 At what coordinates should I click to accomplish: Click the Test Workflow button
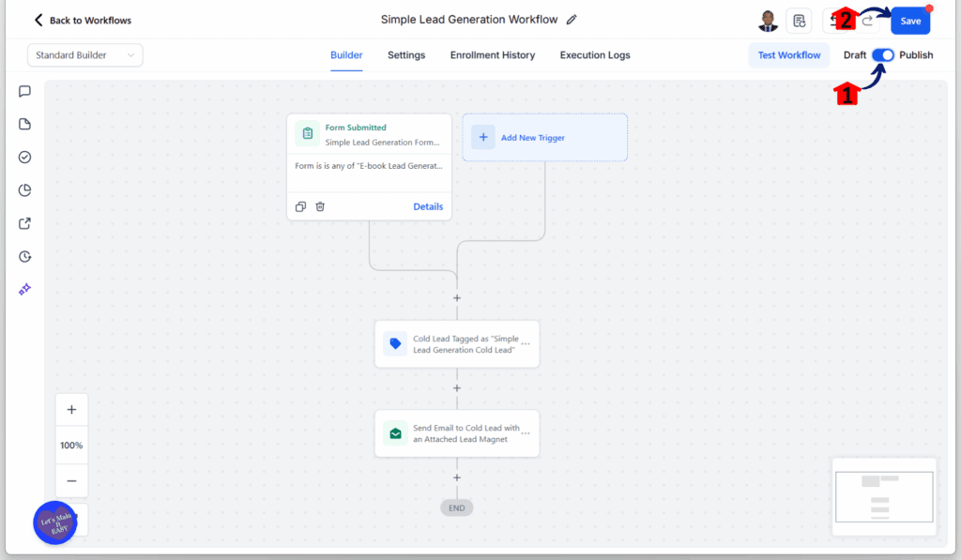tap(789, 55)
